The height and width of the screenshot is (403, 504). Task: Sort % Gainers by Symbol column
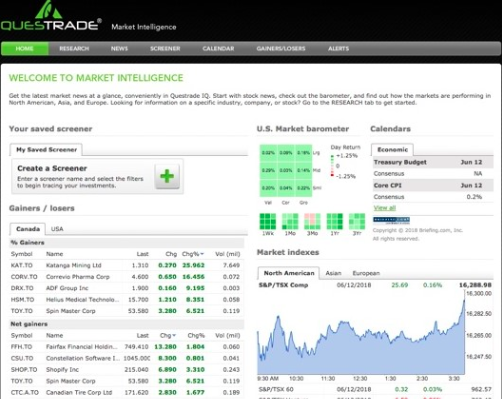21,254
